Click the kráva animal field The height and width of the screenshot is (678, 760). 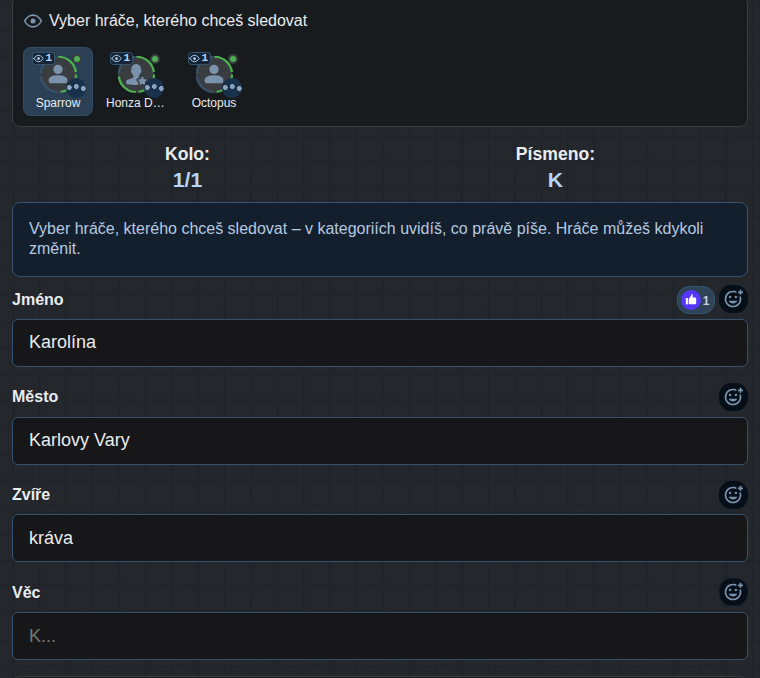pyautogui.click(x=380, y=538)
